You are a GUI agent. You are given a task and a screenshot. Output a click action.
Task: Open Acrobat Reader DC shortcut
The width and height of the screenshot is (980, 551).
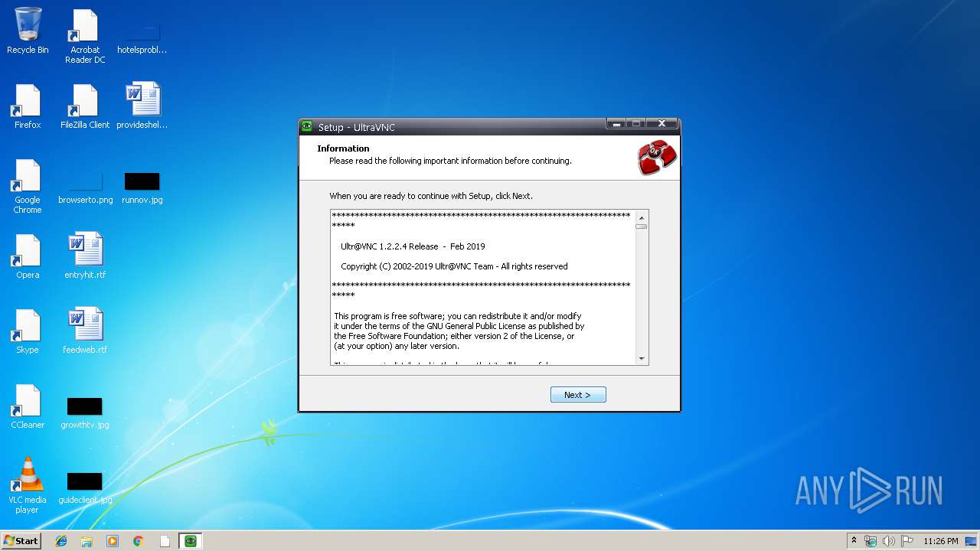point(85,36)
